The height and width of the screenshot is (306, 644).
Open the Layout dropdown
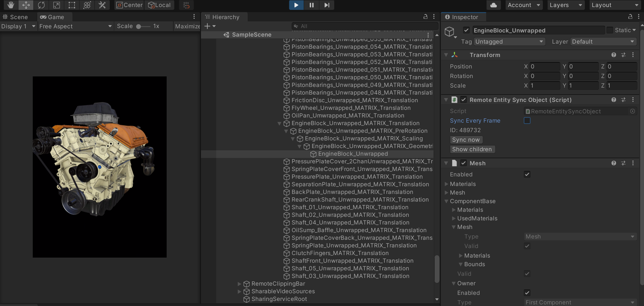tap(615, 5)
